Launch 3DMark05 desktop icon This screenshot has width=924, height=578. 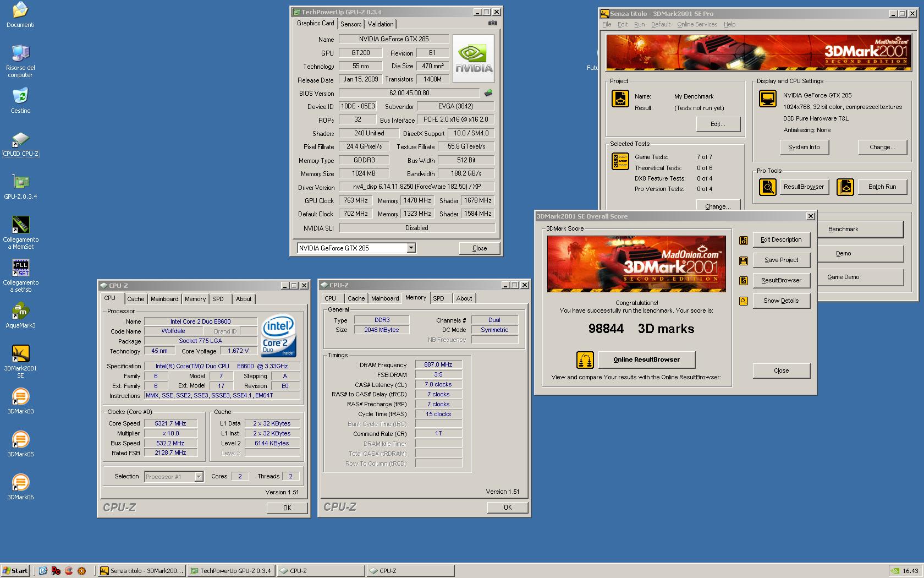pos(20,445)
